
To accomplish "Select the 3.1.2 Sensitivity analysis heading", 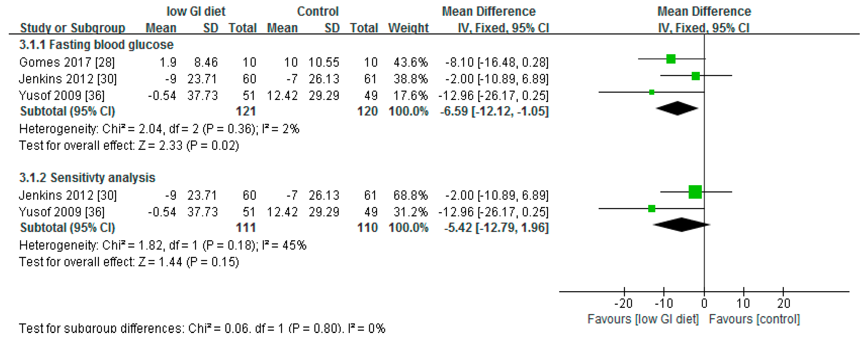I will [x=87, y=177].
